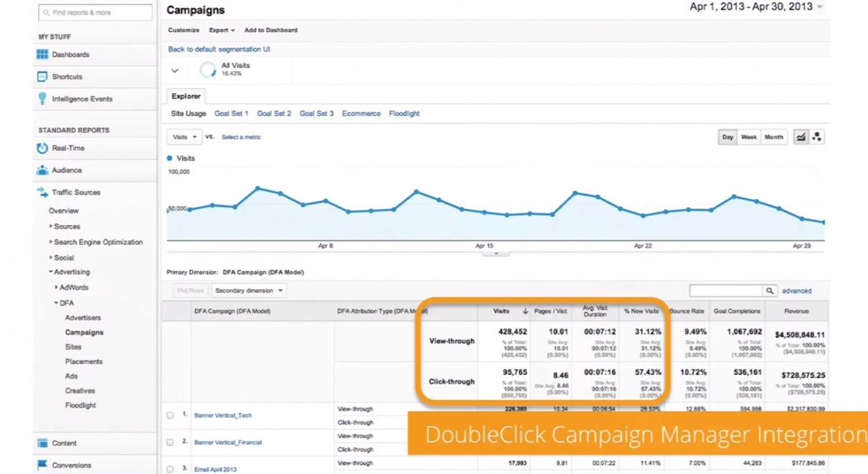Expand Search Engine Optimization tree item
The image size is (868, 474).
(51, 242)
